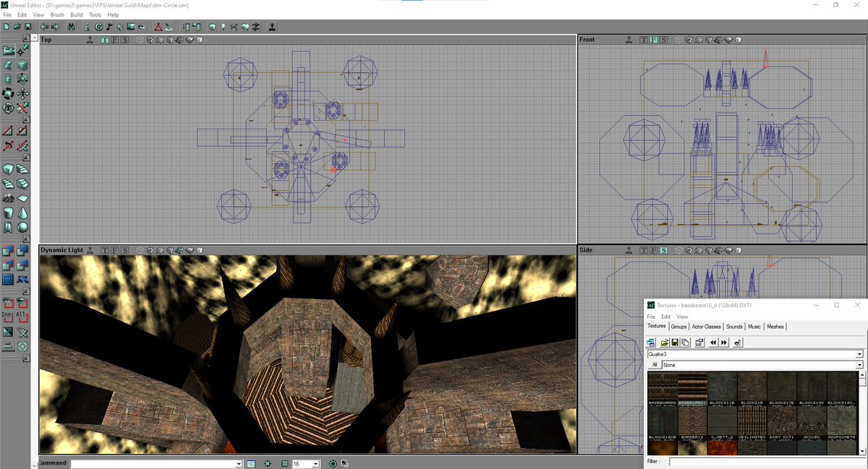Click the Add brush icon

click(8, 251)
